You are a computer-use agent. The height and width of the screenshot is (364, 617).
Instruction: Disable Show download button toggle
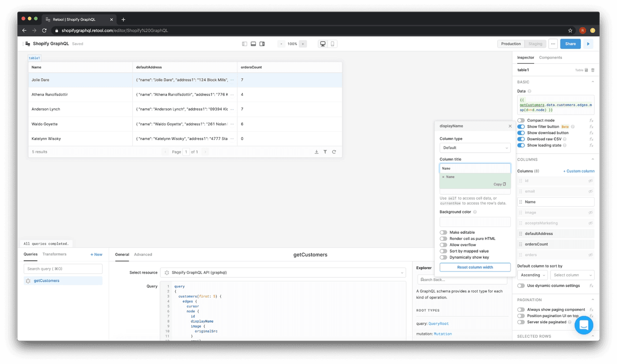pos(521,132)
